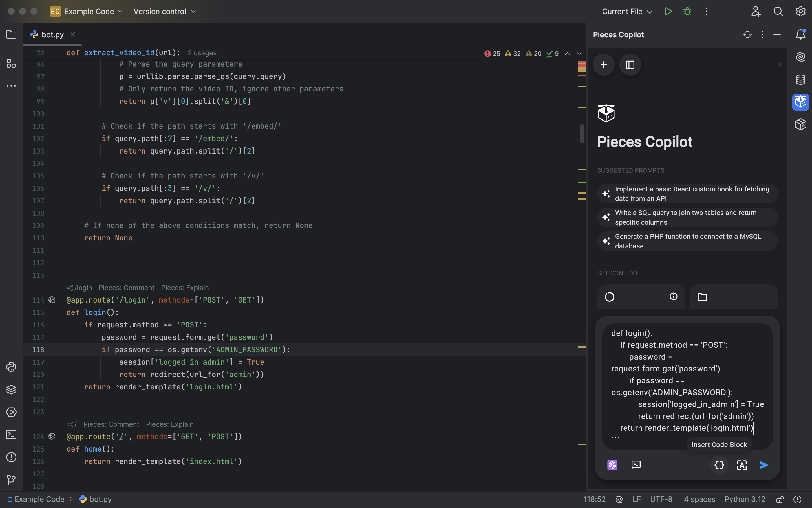Viewport: 812px width, 508px height.
Task: Jump to next highlighted error arrow
Action: (579, 53)
